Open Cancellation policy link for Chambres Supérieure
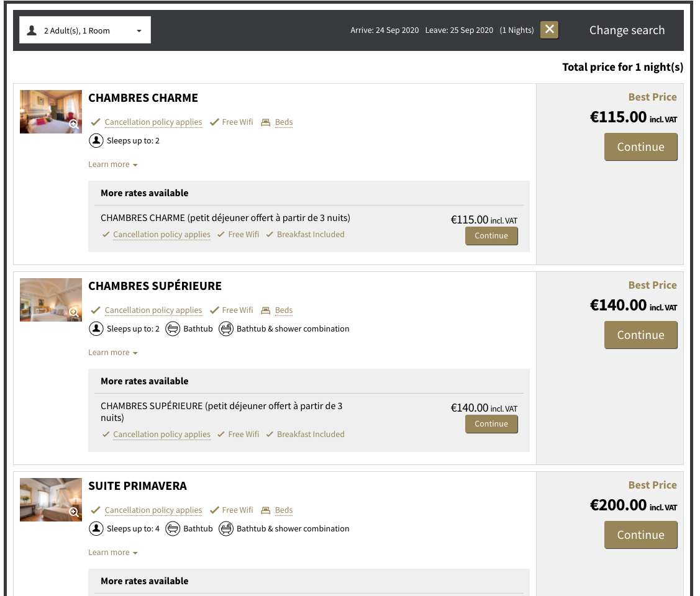The height and width of the screenshot is (596, 700). [x=153, y=310]
